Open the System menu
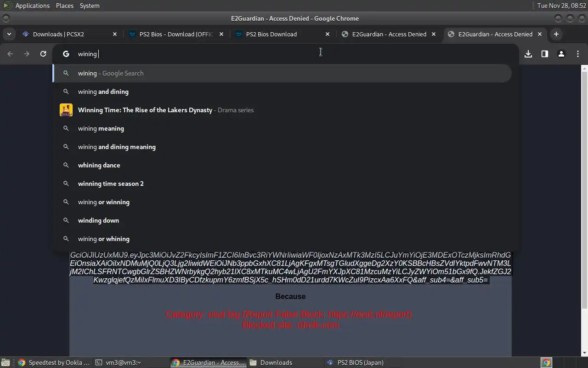The width and height of the screenshot is (588, 368). (90, 6)
